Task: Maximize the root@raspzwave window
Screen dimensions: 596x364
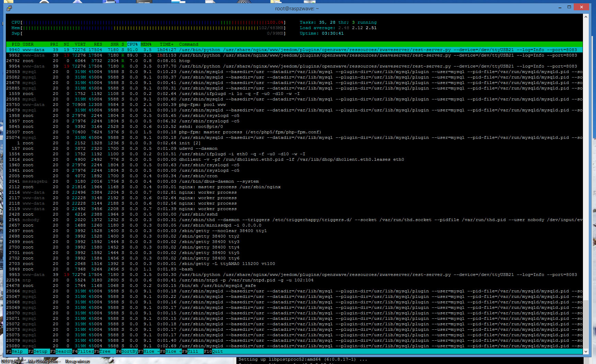Action: 569,7
